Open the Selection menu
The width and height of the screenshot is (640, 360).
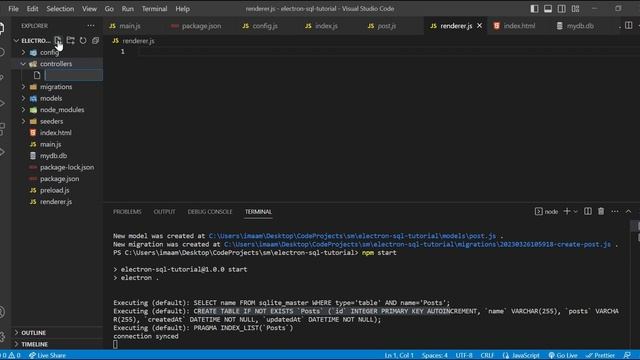coord(60,9)
